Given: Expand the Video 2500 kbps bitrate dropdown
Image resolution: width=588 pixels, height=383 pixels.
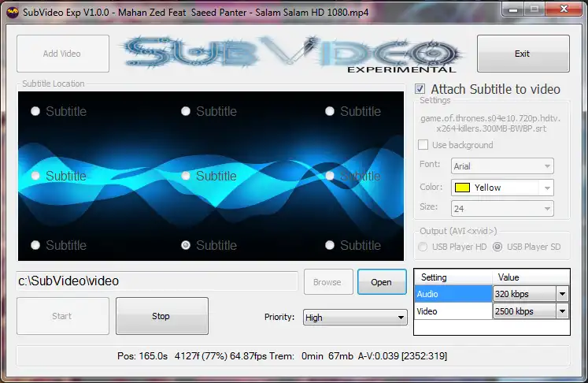Looking at the screenshot, I should coord(562,311).
